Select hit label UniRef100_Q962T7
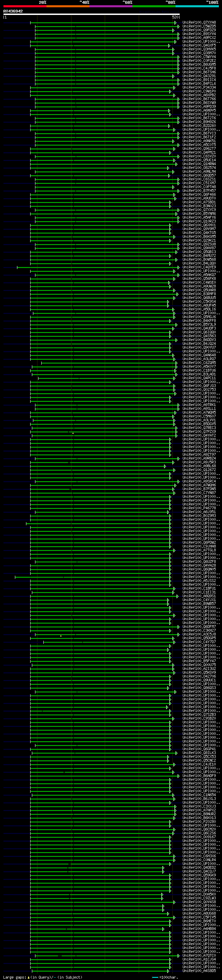Screen dimensions: 222x980 [199, 149]
